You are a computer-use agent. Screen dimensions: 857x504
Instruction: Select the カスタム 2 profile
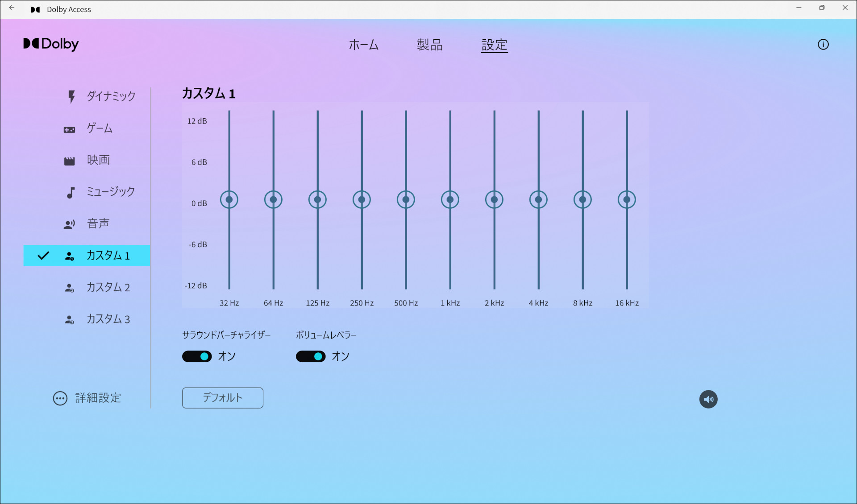(x=108, y=288)
